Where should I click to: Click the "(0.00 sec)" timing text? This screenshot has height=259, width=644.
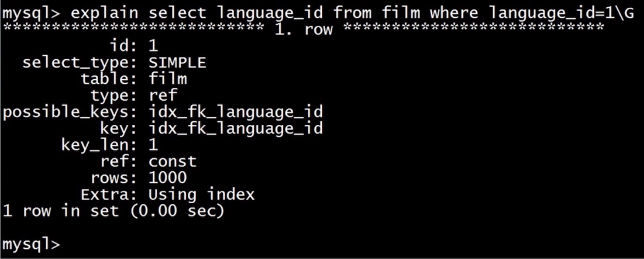177,211
